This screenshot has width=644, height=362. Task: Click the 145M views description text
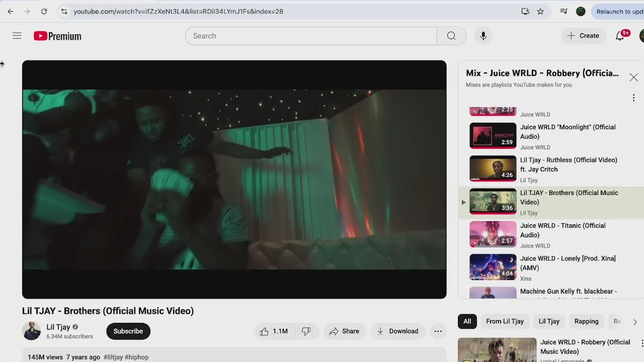point(45,357)
